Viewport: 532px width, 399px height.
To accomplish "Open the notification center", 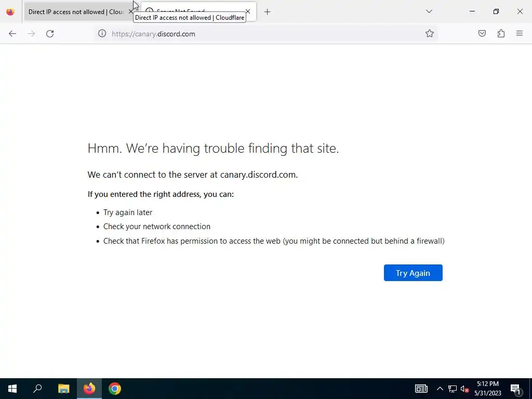I will (515, 389).
